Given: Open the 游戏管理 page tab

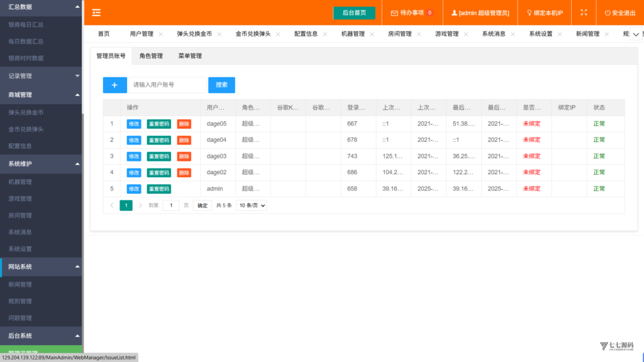Looking at the screenshot, I should [447, 34].
